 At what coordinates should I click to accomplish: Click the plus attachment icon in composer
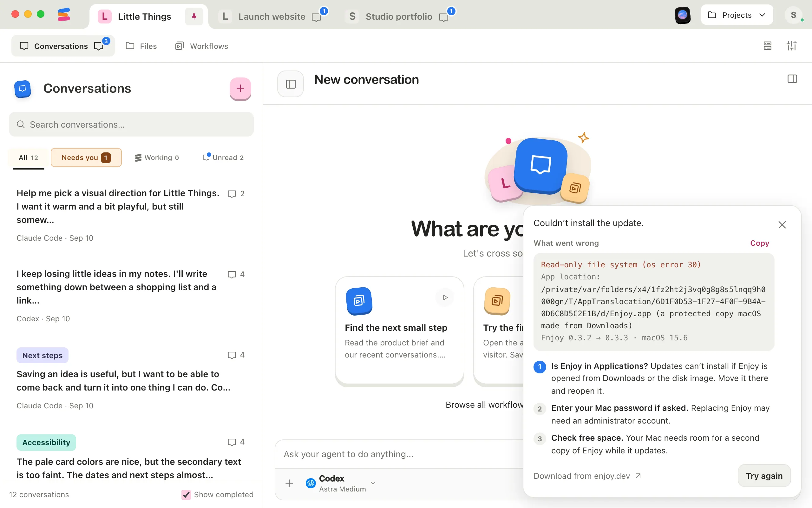click(x=289, y=484)
